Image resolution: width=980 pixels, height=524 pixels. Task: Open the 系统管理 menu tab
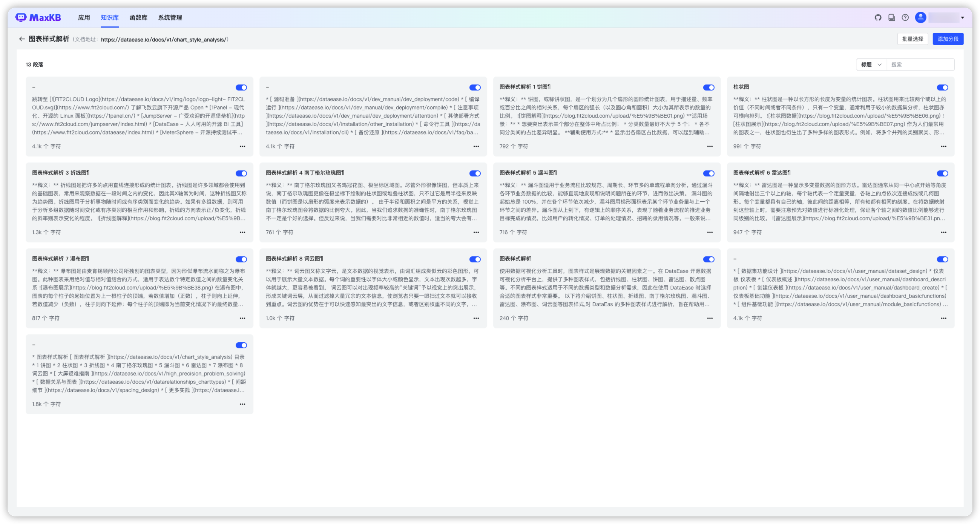point(170,17)
